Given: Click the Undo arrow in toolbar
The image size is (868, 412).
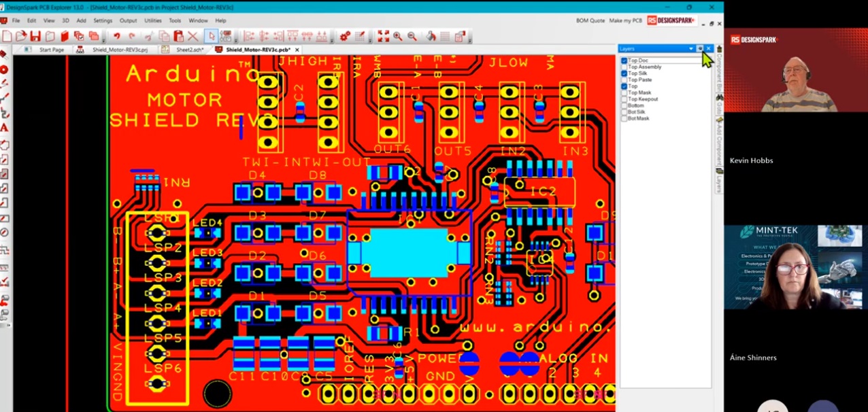Looking at the screenshot, I should (117, 36).
